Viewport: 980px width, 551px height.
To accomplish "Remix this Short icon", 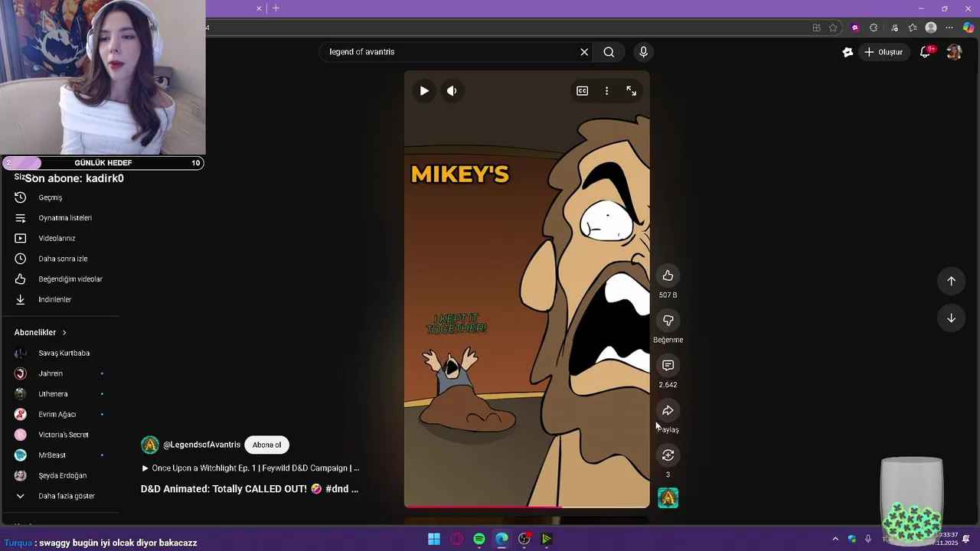I will pyautogui.click(x=668, y=455).
